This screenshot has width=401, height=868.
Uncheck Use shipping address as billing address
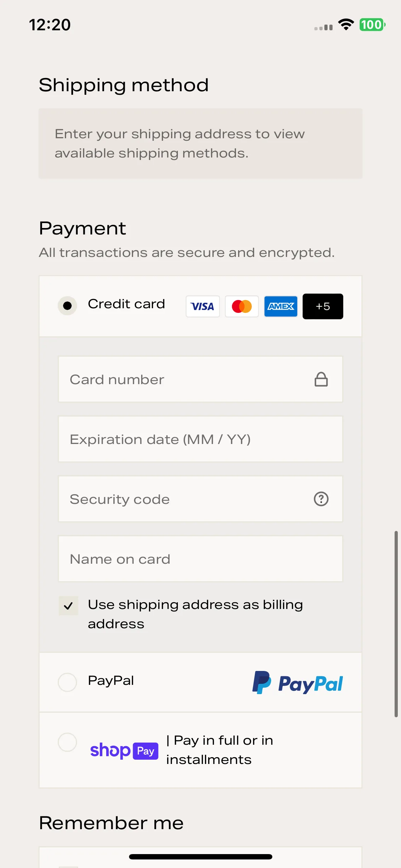[x=68, y=606]
